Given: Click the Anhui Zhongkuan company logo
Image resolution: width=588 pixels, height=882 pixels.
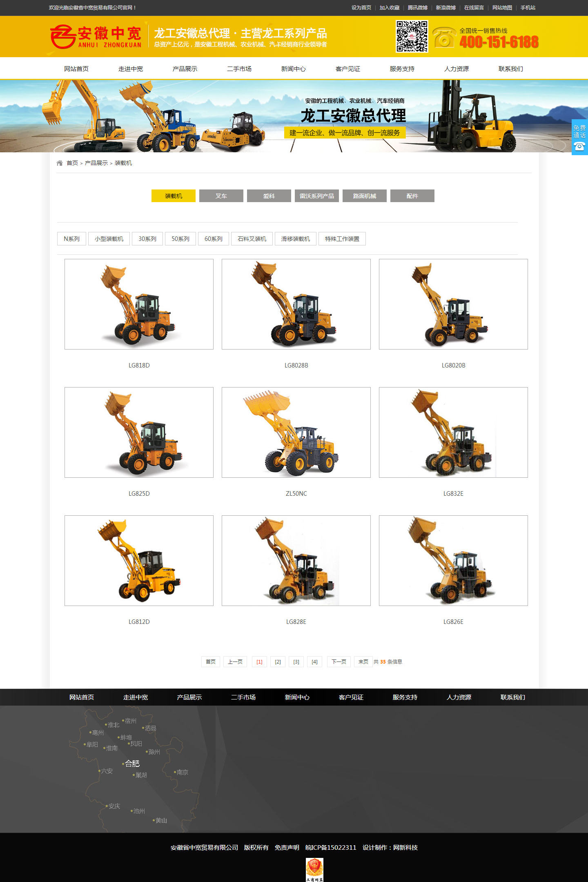Looking at the screenshot, I should point(96,37).
